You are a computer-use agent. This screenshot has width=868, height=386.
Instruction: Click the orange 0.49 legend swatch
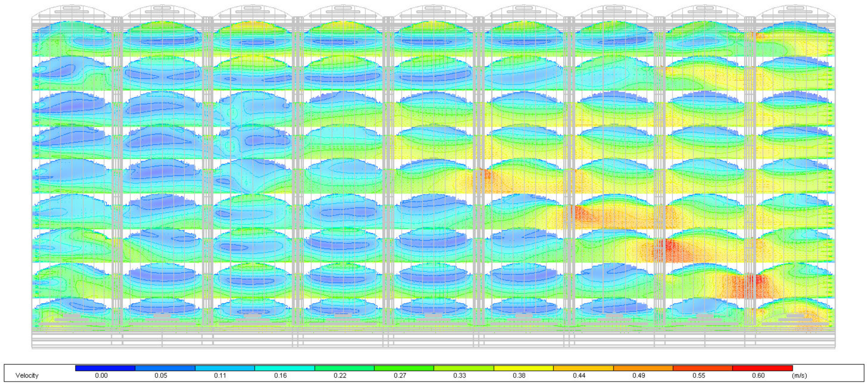click(643, 368)
